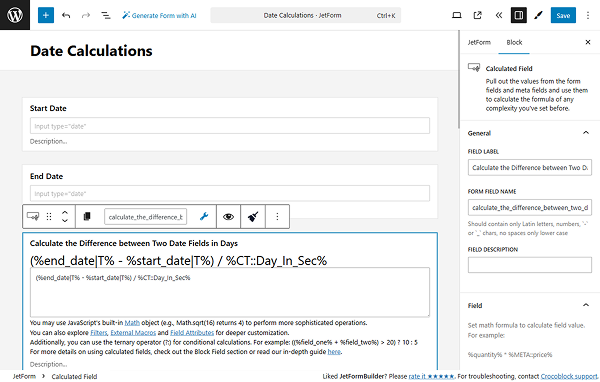The width and height of the screenshot is (600, 382).
Task: Collapse the Field panel section
Action: point(585,305)
